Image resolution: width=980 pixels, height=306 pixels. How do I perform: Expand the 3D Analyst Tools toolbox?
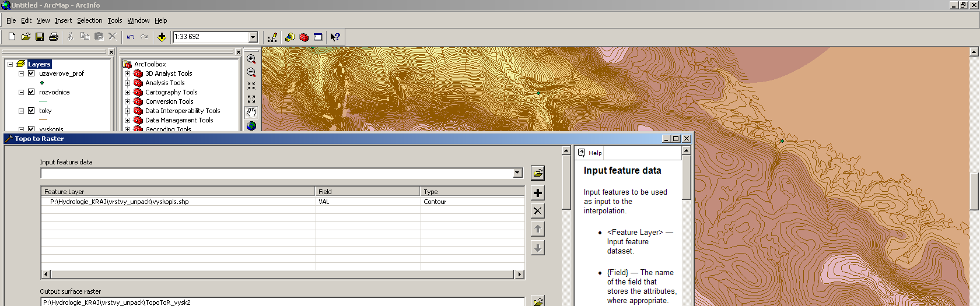click(x=128, y=73)
